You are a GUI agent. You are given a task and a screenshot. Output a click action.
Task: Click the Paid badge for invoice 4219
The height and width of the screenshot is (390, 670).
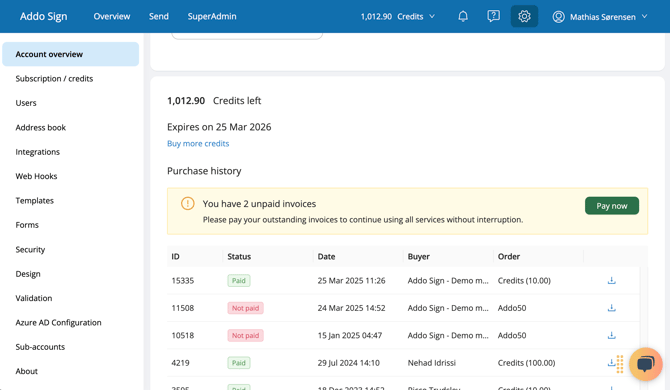pyautogui.click(x=239, y=363)
